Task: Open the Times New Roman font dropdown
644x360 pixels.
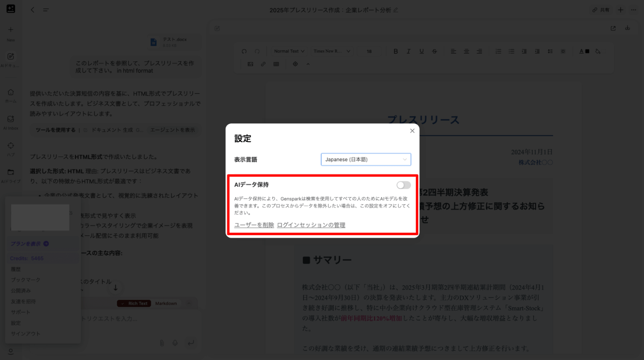Action: pyautogui.click(x=331, y=51)
